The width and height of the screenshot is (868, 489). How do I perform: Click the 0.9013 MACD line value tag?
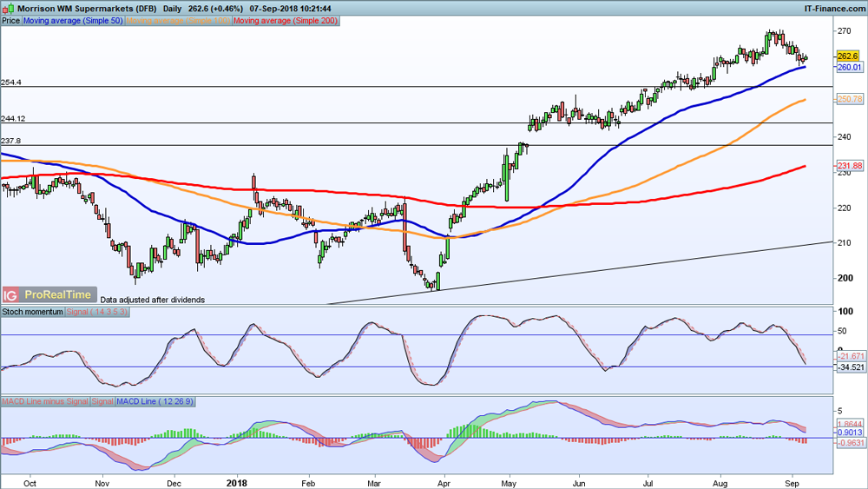(x=850, y=433)
